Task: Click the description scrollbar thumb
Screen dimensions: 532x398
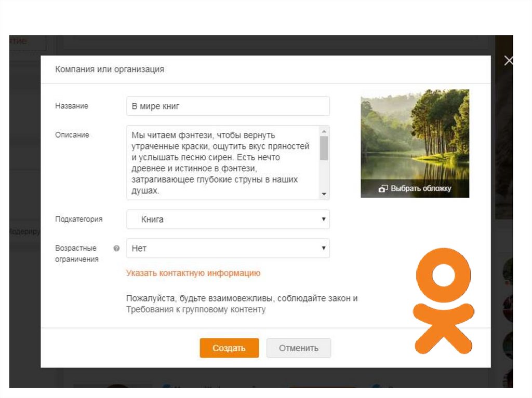Action: [324, 148]
